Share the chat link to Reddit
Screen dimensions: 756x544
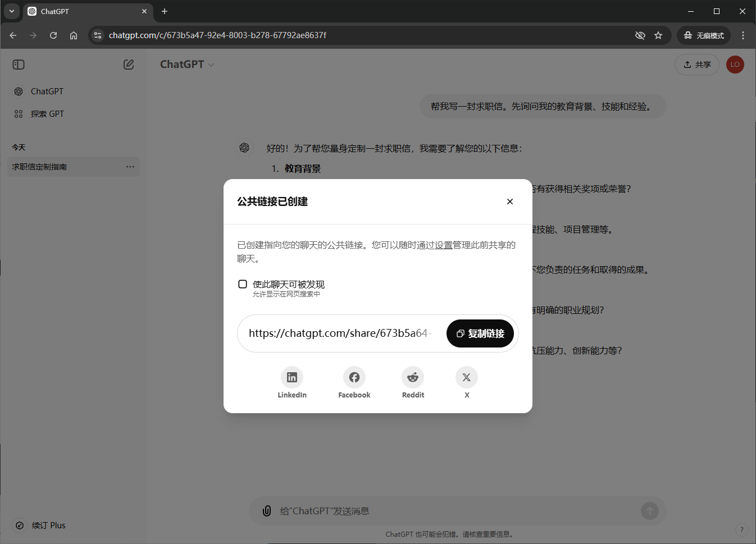pos(413,378)
